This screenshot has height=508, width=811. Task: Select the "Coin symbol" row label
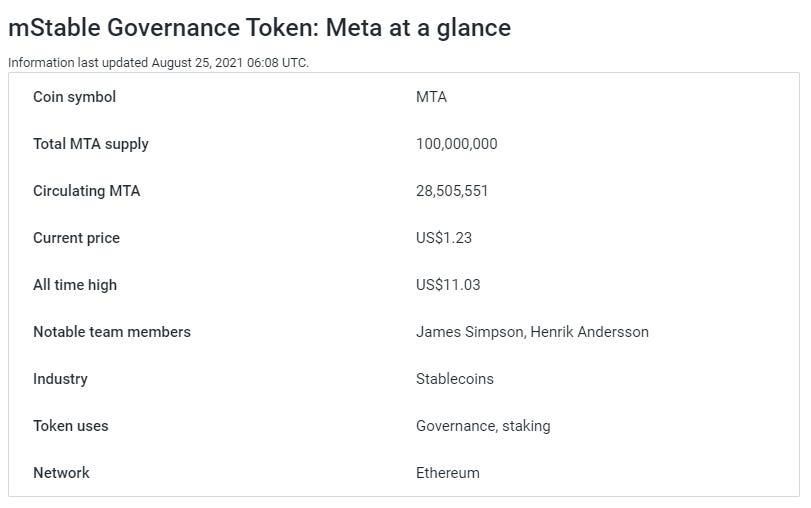[74, 97]
